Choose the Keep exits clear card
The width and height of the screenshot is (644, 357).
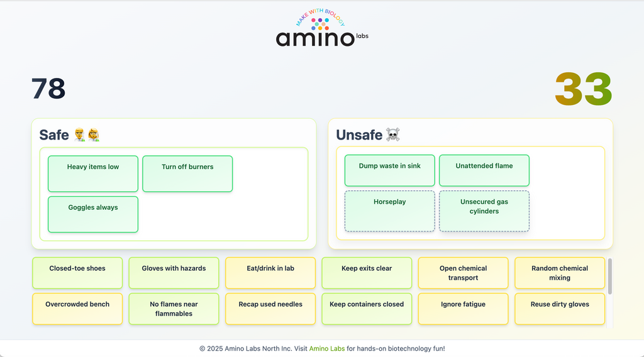coord(367,273)
